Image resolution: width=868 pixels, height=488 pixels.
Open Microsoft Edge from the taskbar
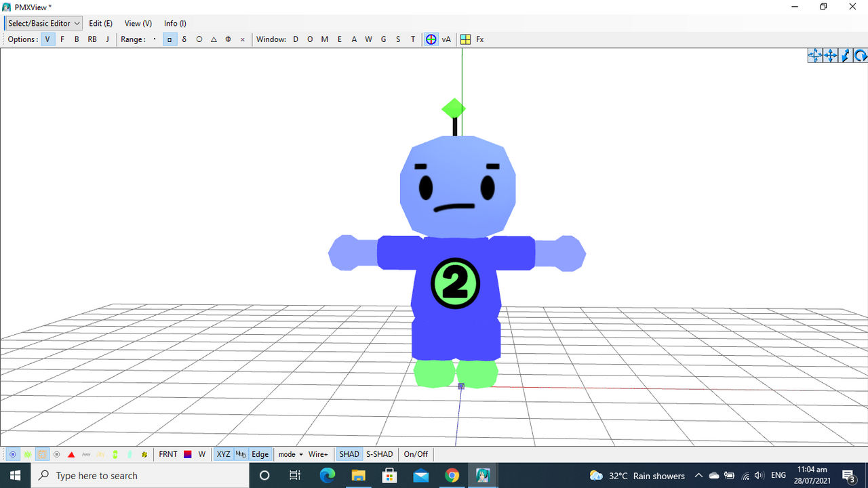328,476
